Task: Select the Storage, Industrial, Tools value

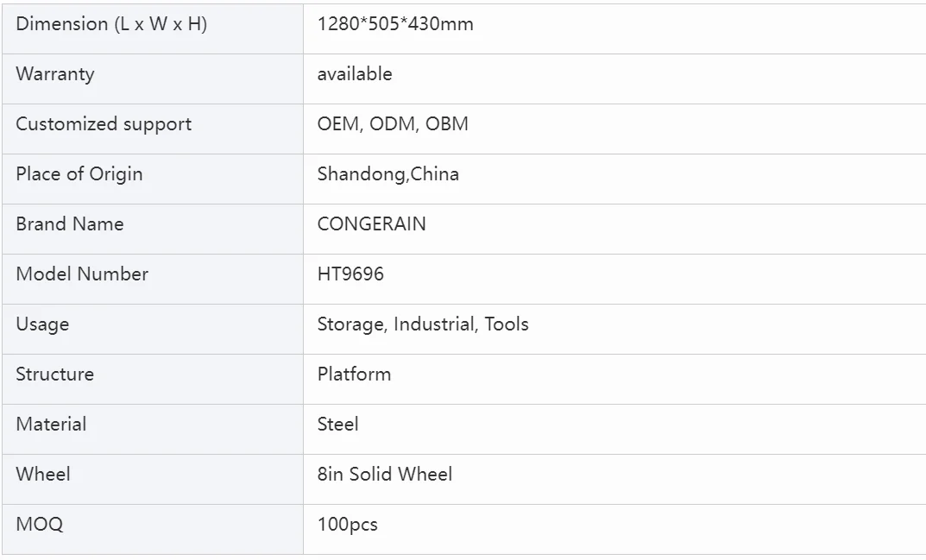Action: (423, 324)
